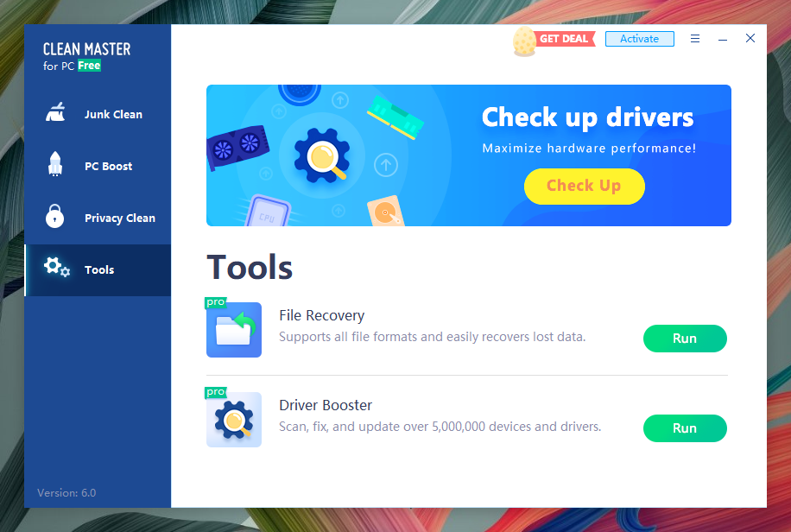
Task: Click the Clean Master for PC logo
Action: [86, 56]
